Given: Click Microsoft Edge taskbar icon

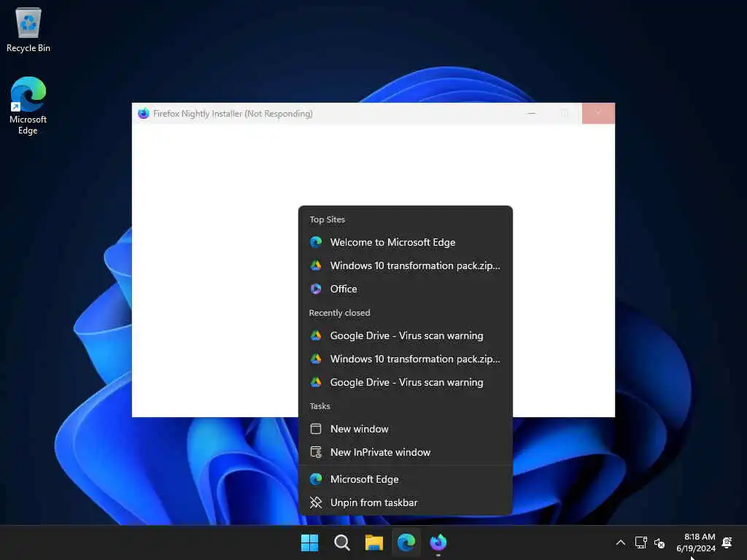Looking at the screenshot, I should tap(406, 542).
